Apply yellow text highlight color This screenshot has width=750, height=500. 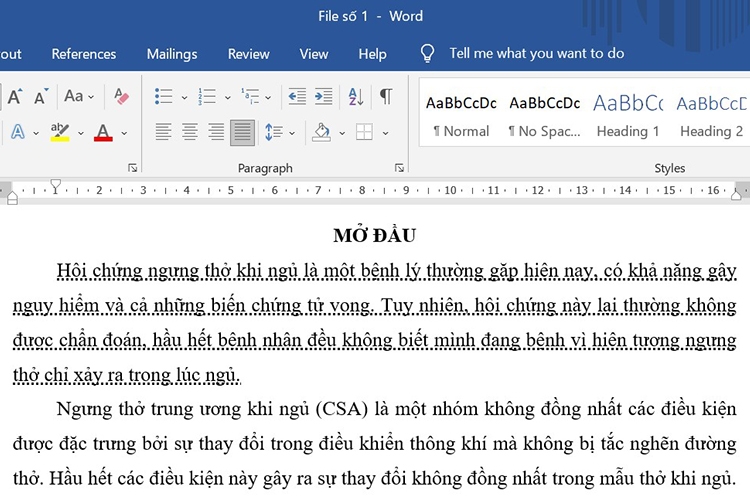60,132
